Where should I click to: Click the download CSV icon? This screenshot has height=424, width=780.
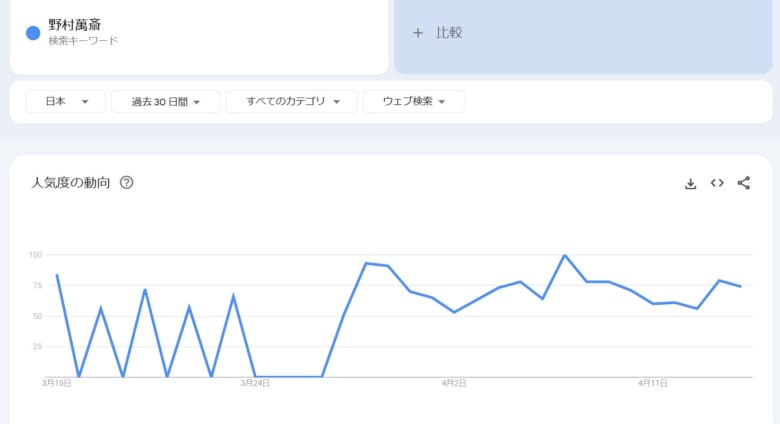point(690,183)
